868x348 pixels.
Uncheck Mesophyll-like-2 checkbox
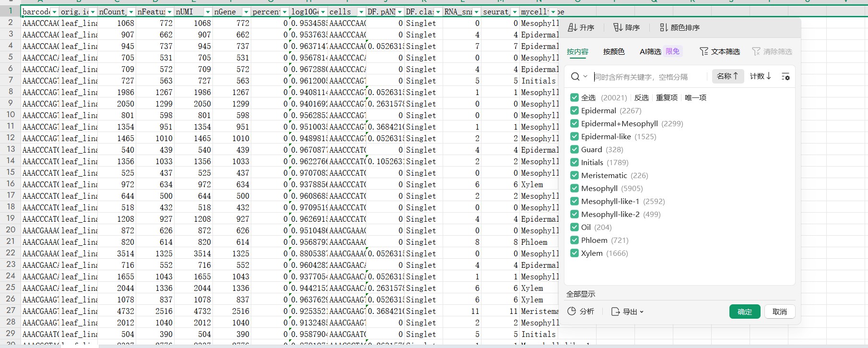point(575,214)
